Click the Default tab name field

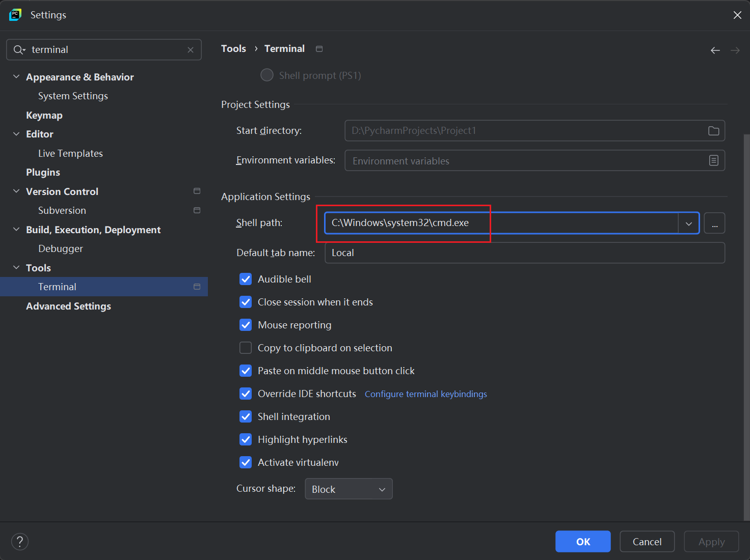coord(525,253)
